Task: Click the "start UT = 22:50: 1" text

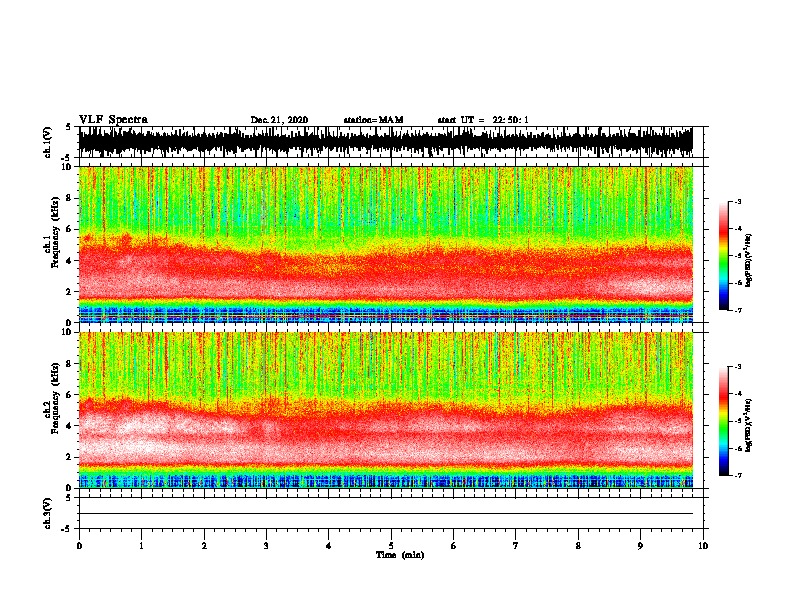Action: click(x=483, y=120)
